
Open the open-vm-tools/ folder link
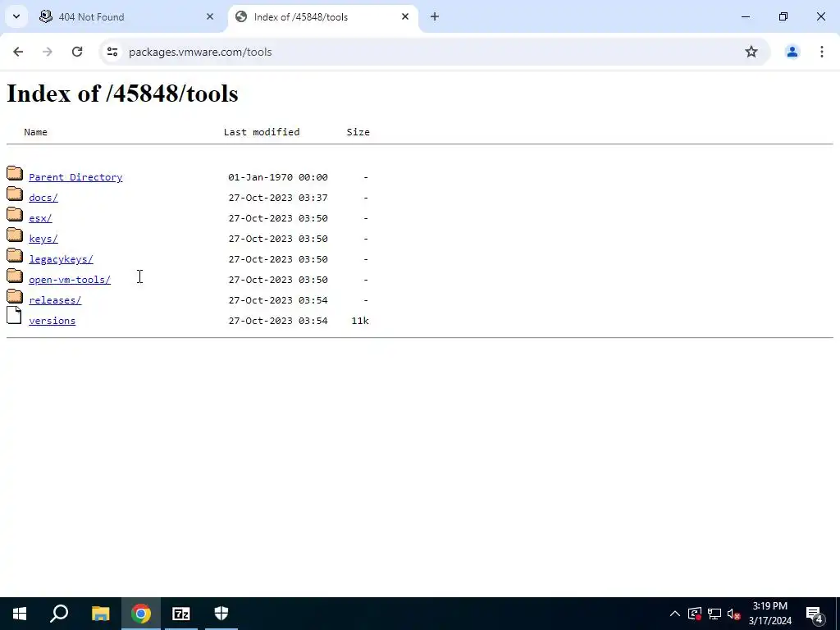70,280
